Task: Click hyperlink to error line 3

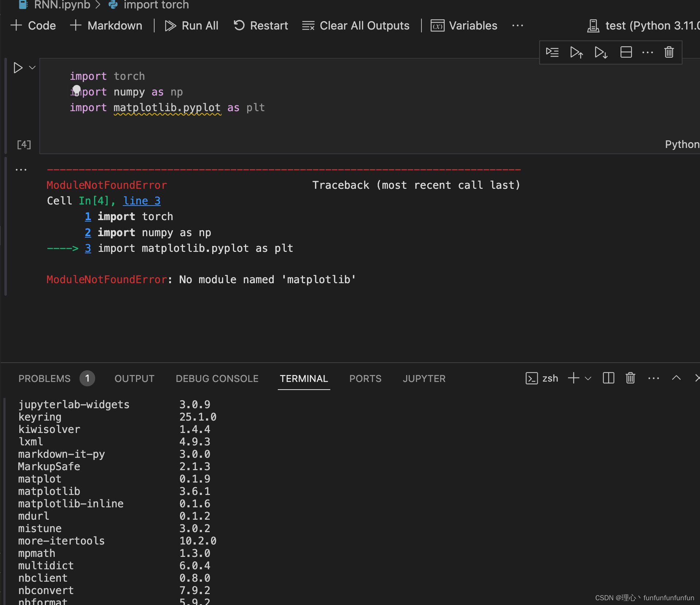Action: coord(142,200)
